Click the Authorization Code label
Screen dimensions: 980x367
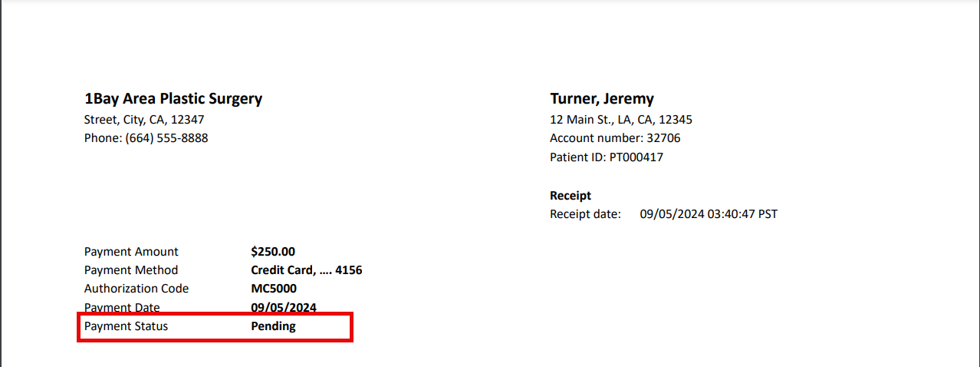pyautogui.click(x=136, y=289)
